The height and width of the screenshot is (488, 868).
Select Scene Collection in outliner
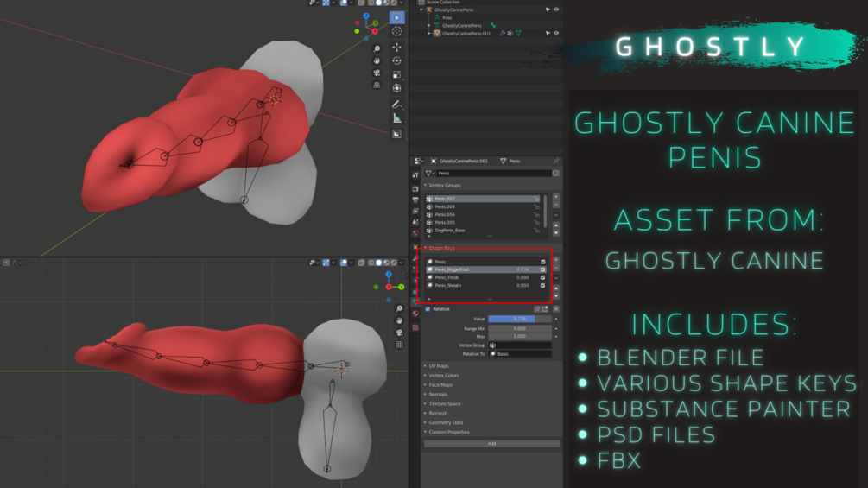(443, 3)
